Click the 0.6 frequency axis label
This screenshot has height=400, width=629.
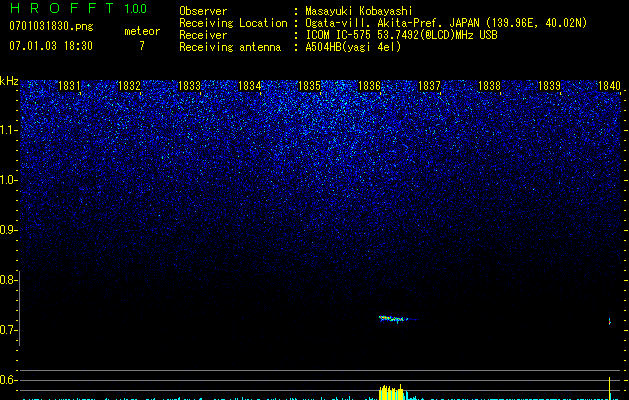(x=8, y=380)
